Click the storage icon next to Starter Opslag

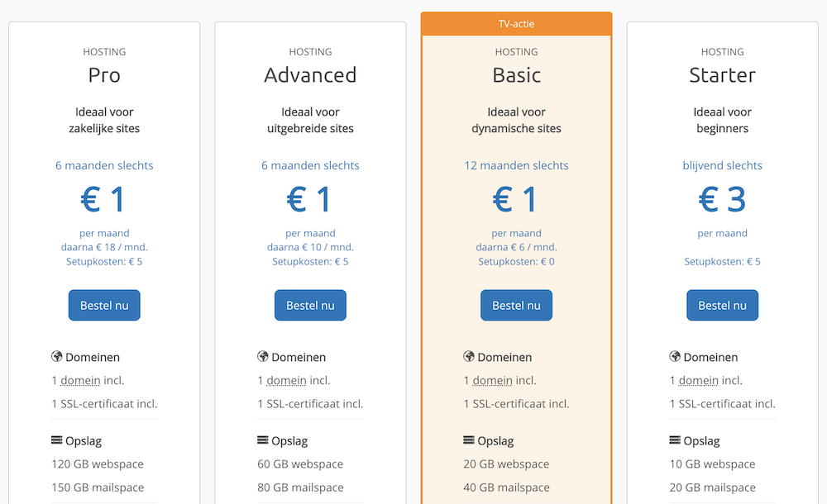point(675,440)
